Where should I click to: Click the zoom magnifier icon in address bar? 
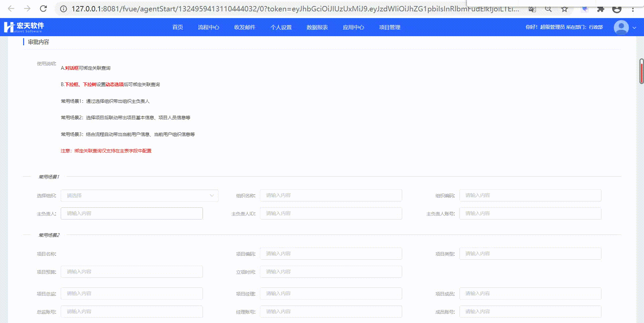point(548,9)
